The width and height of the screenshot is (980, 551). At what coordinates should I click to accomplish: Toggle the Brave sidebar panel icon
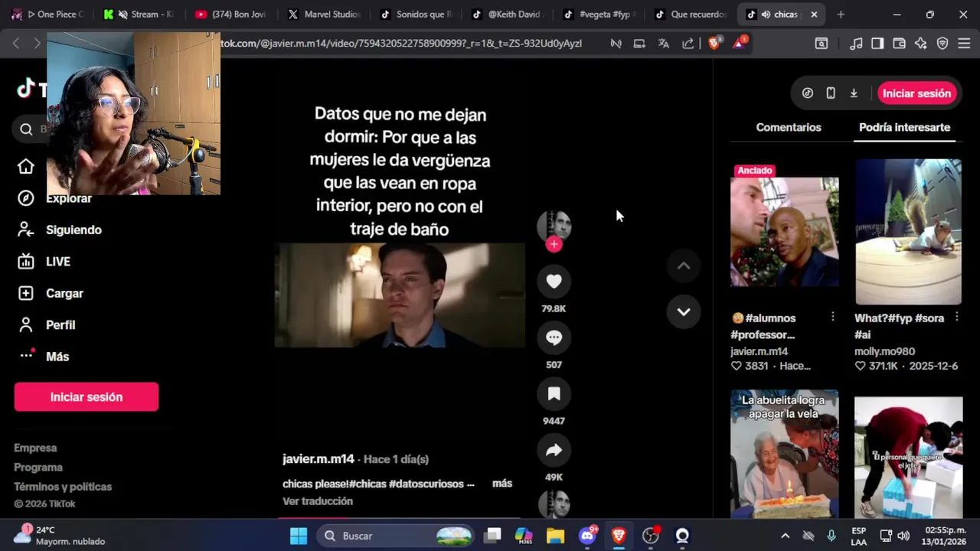877,44
